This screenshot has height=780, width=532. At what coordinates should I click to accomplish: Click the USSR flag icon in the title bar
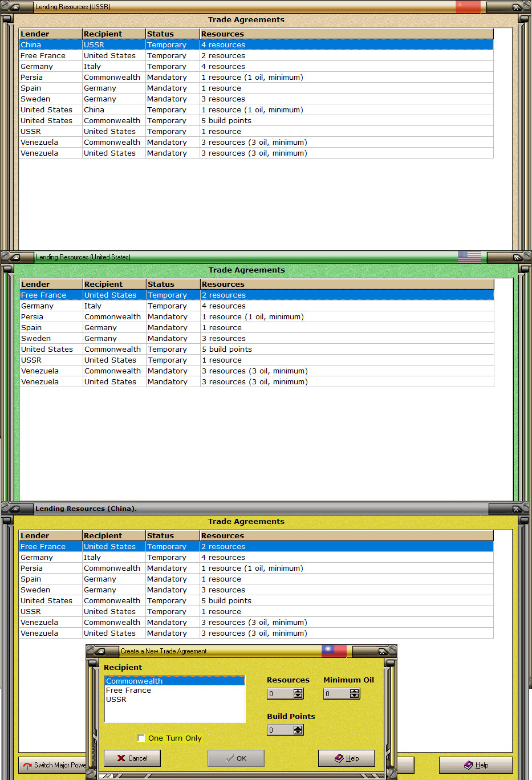(468, 7)
